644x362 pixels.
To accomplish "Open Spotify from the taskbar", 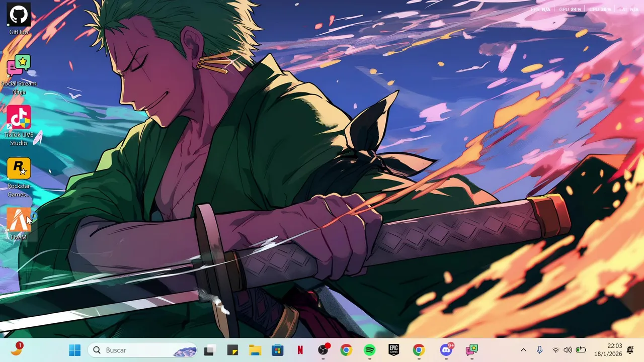I will [x=369, y=350].
